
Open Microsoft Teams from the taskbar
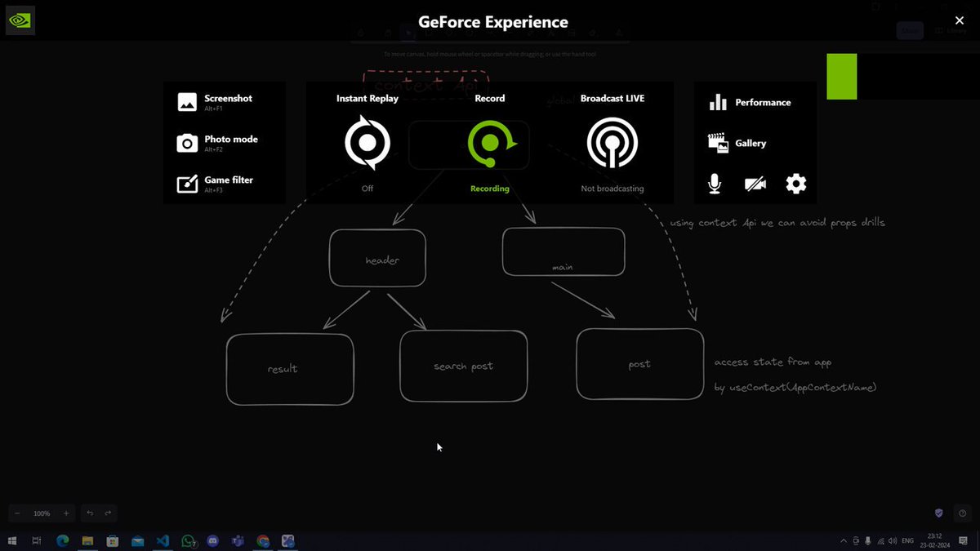tap(238, 540)
